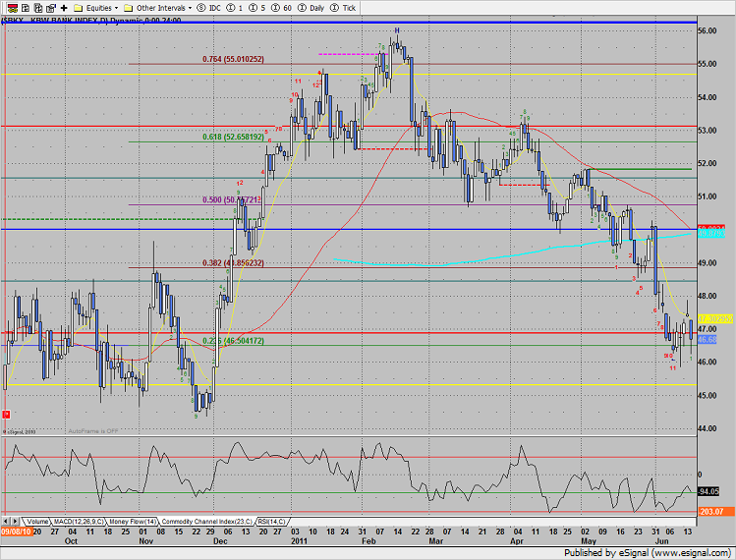Open the Equities dropdown arrow
This screenshot has width=736, height=560.
tap(116, 8)
